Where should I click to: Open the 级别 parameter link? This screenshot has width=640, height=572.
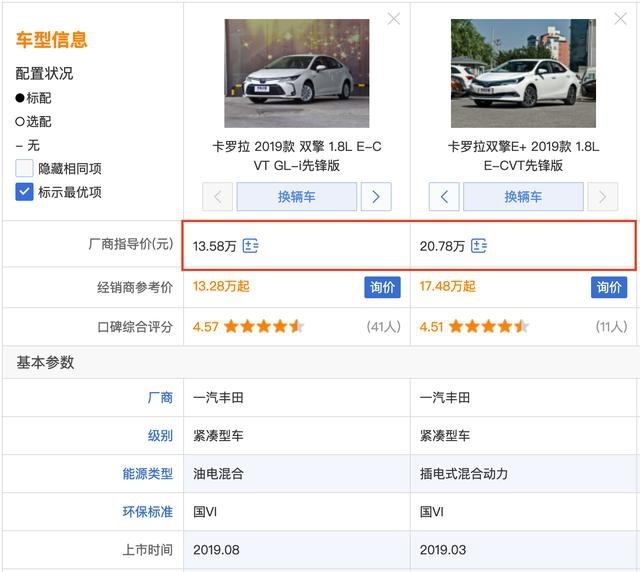160,436
